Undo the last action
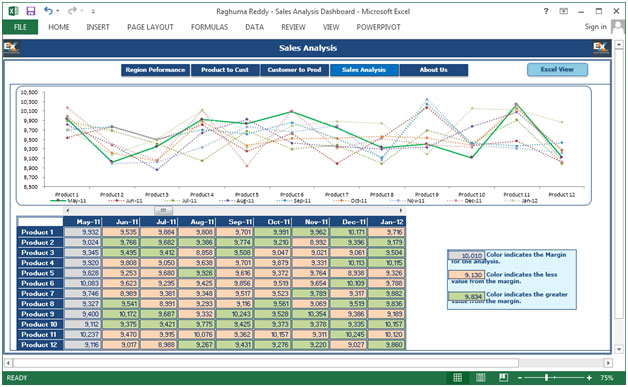The width and height of the screenshot is (628, 387). point(48,11)
